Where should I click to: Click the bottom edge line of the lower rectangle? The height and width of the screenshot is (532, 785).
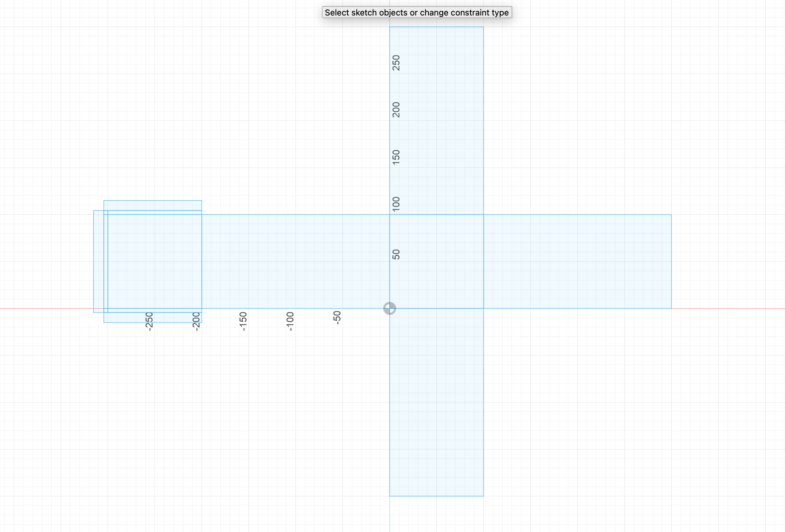(x=436, y=496)
